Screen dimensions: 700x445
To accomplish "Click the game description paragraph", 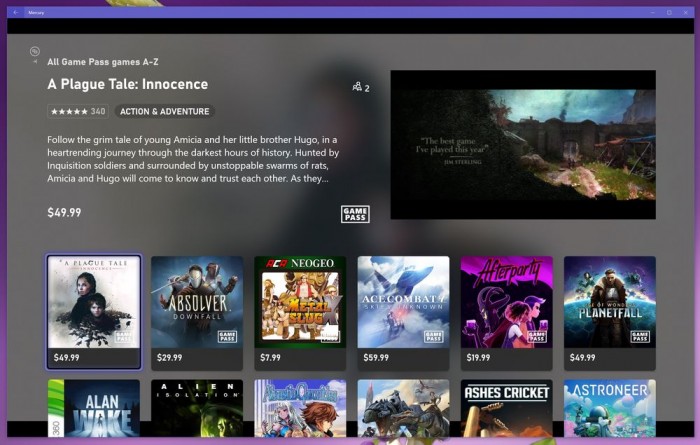I will [x=193, y=159].
